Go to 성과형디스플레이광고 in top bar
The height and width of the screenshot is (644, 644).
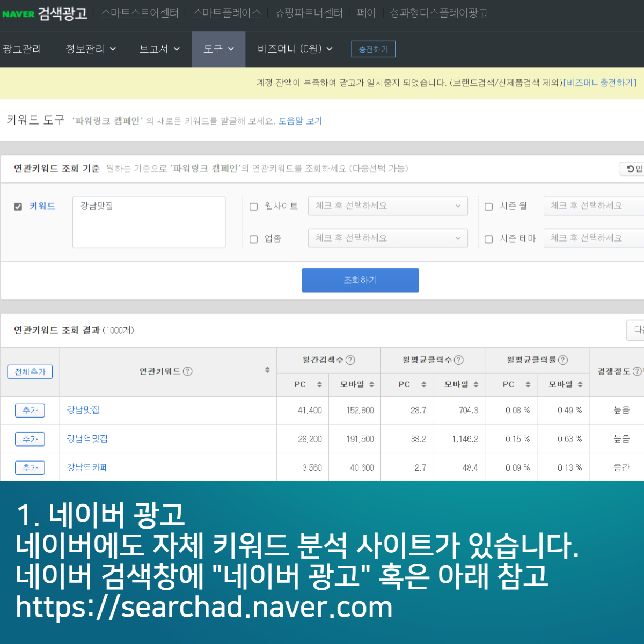pyautogui.click(x=438, y=13)
